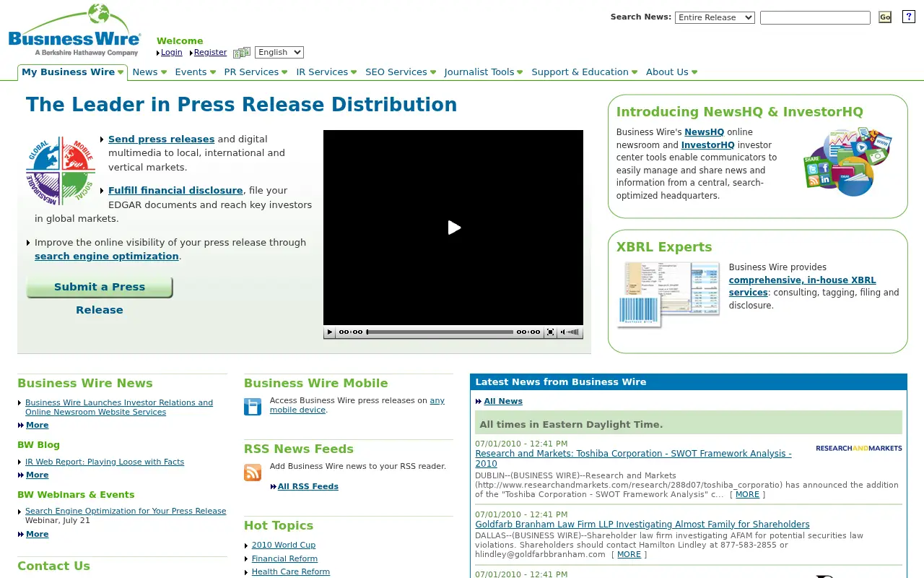Play the video with the center play arrow
Image resolution: width=924 pixels, height=578 pixels.
(454, 228)
